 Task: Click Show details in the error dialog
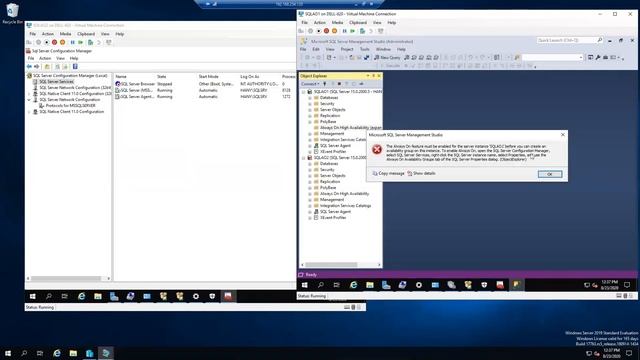click(x=421, y=173)
